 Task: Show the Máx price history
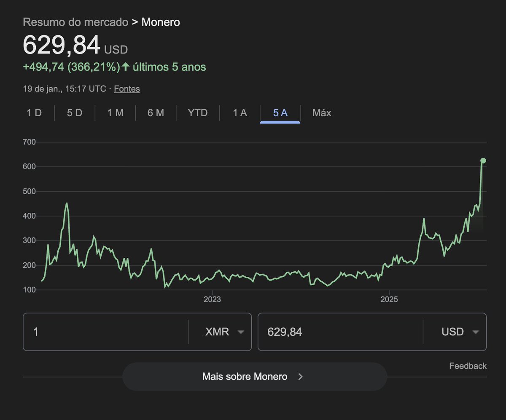(x=321, y=112)
